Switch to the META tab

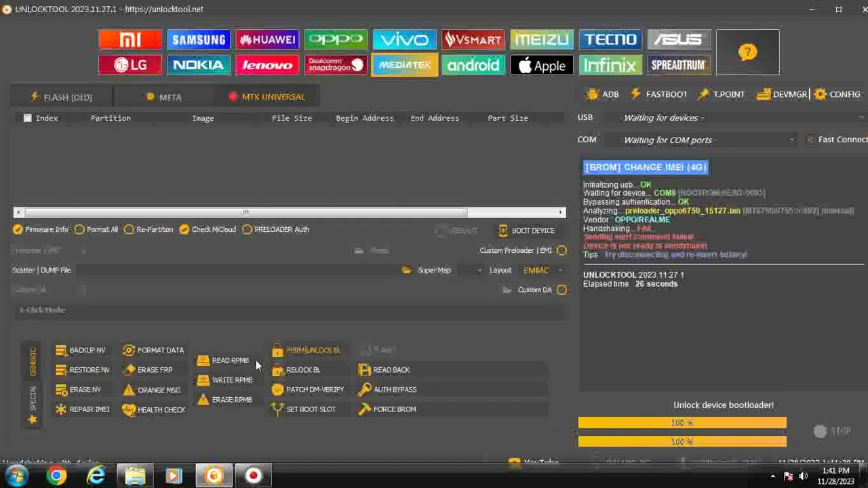click(x=163, y=97)
